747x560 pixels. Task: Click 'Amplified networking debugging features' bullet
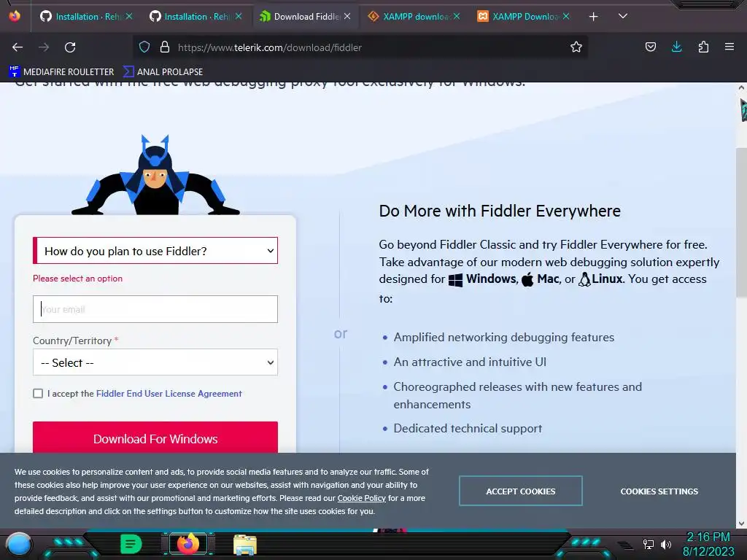point(503,337)
